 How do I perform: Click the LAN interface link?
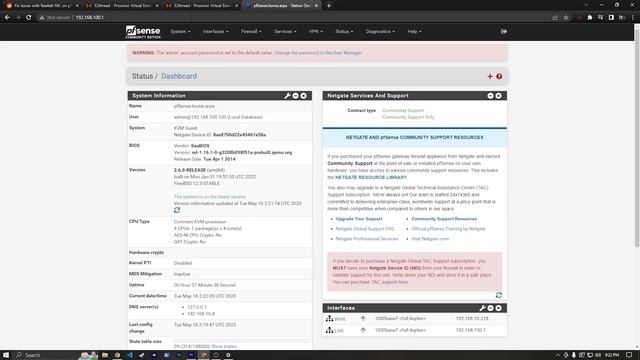point(339,330)
